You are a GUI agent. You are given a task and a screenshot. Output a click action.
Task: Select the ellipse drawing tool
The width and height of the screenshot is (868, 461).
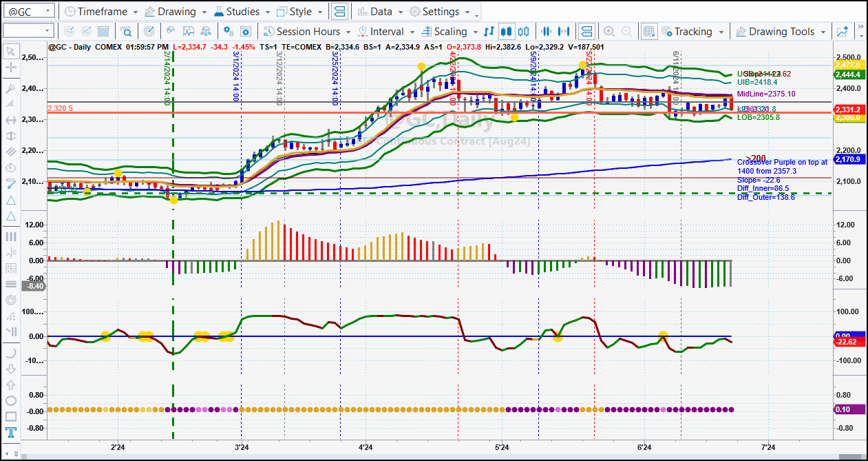(x=10, y=400)
